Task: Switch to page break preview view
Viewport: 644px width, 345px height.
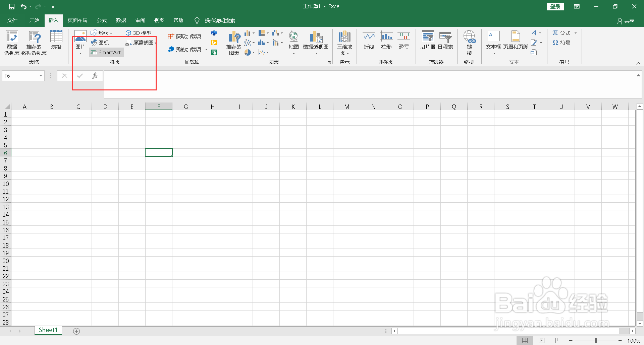Action: (x=558, y=341)
